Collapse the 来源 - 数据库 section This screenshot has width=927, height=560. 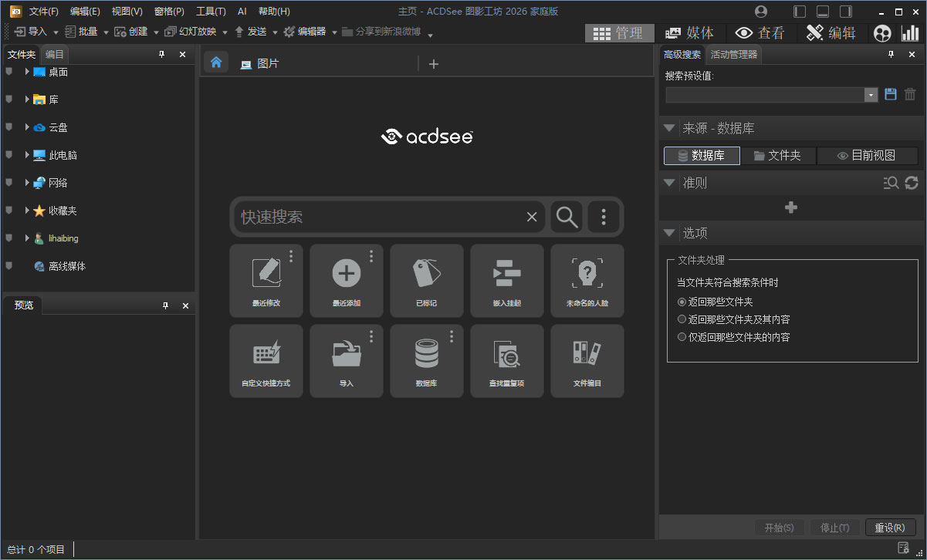coord(668,128)
